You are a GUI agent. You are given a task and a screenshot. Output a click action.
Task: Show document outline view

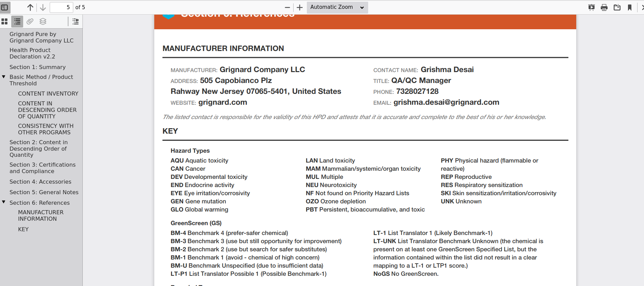pos(17,21)
